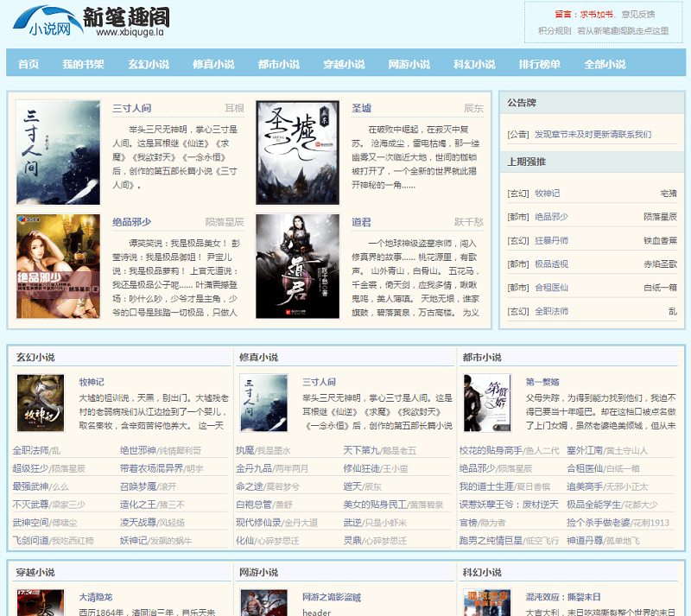
Task: Open the 三寸人间 featured book cover
Action: coord(58,152)
